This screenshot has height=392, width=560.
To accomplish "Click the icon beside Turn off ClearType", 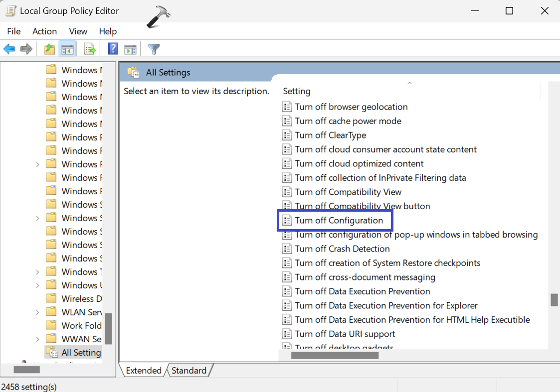I will tap(287, 135).
